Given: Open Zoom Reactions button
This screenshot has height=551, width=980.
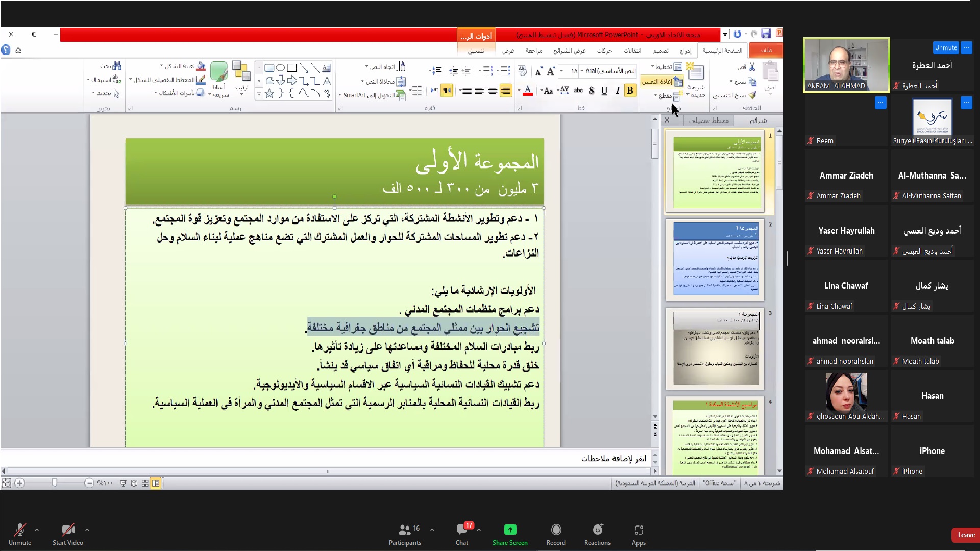Looking at the screenshot, I should click(597, 534).
